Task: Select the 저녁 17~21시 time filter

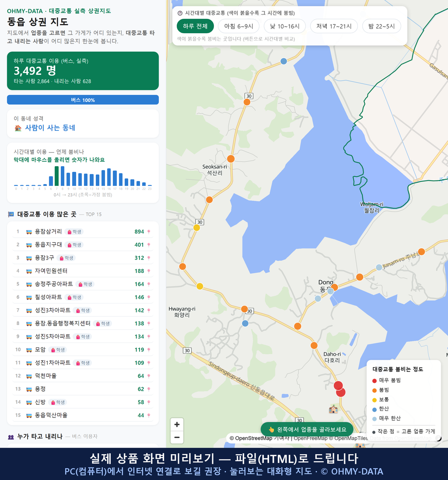Action: (334, 26)
